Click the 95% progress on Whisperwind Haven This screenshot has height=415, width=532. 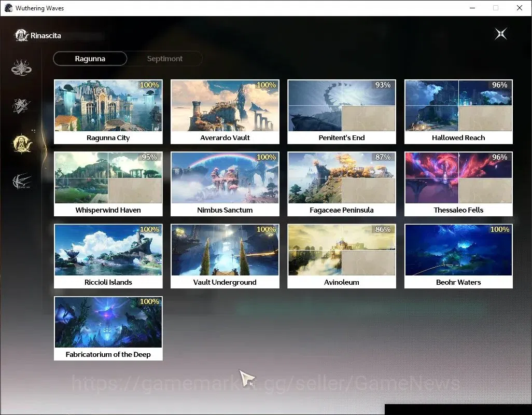[x=149, y=157]
